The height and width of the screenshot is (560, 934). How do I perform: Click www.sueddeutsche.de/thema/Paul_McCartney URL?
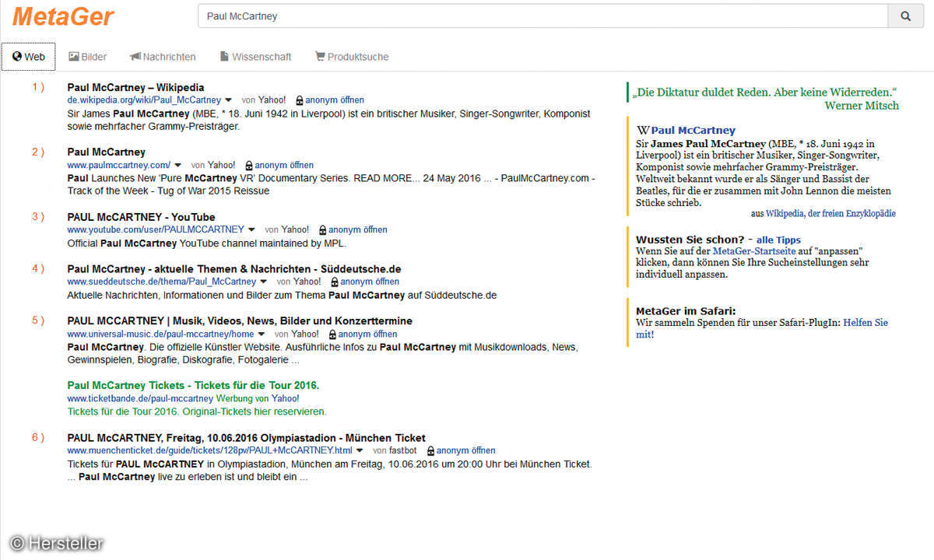(162, 282)
